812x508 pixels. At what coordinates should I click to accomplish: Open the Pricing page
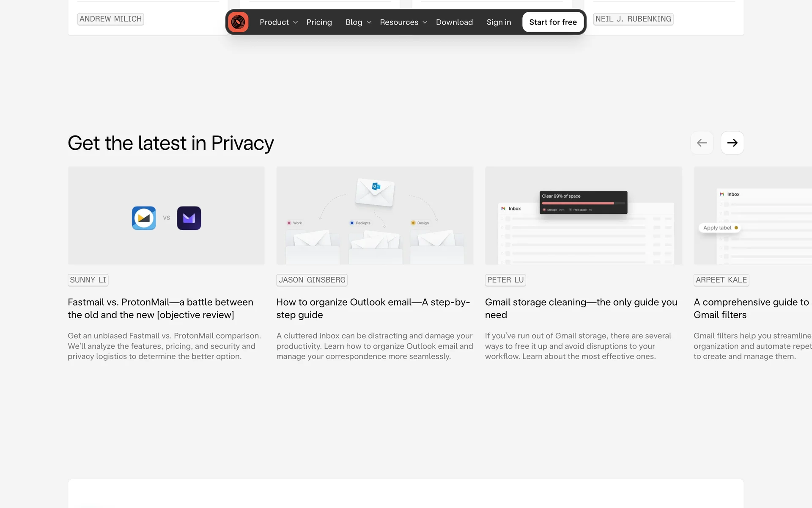tap(319, 22)
